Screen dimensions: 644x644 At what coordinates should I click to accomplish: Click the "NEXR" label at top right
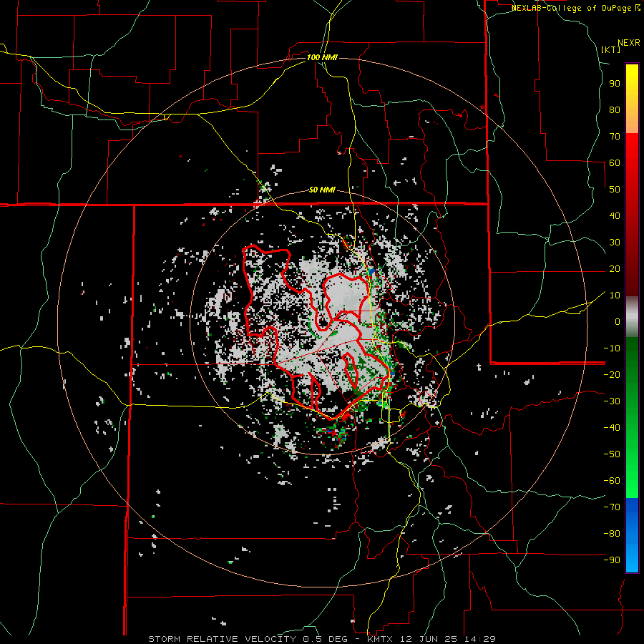pyautogui.click(x=629, y=42)
